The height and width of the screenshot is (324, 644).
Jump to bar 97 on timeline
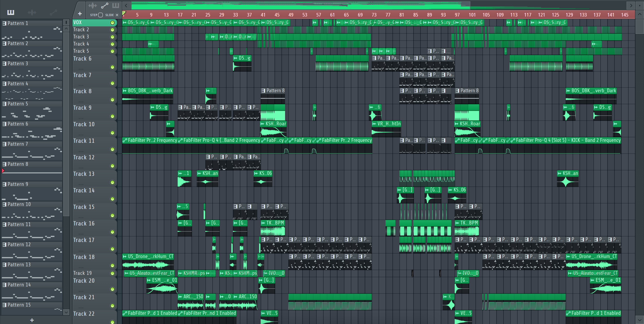pos(457,15)
